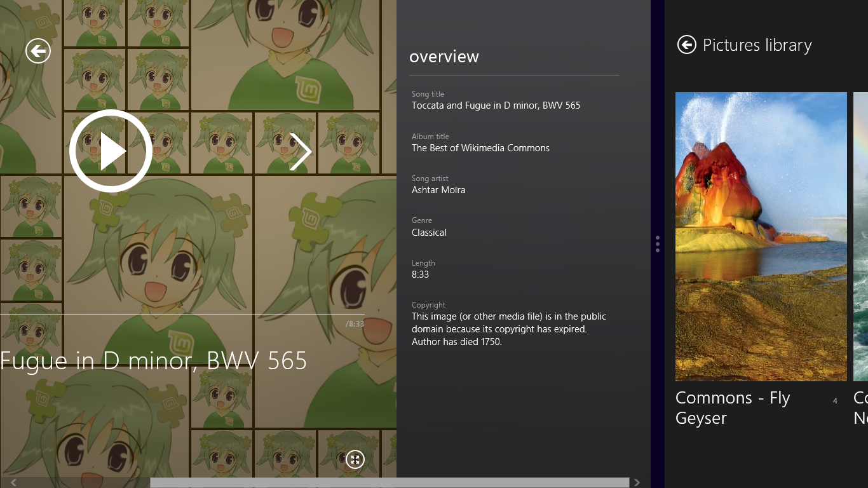Click the 'Classical' genre value
The image size is (868, 488).
[x=429, y=233]
